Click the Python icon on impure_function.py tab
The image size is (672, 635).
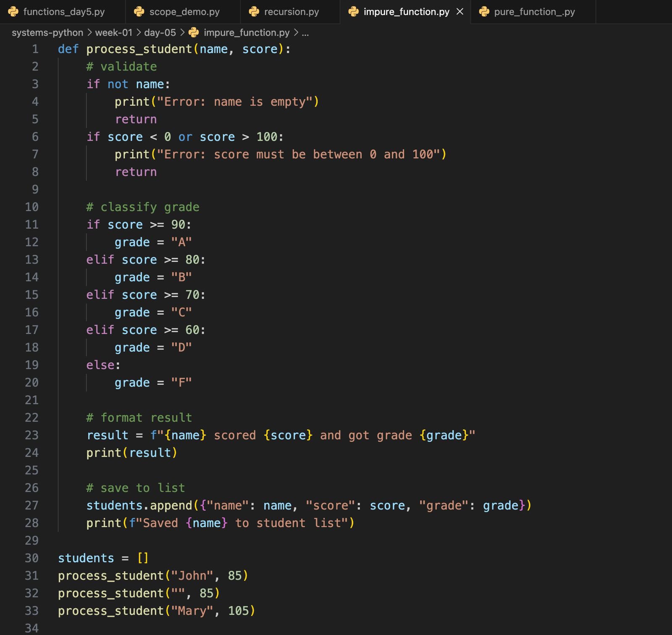[354, 12]
